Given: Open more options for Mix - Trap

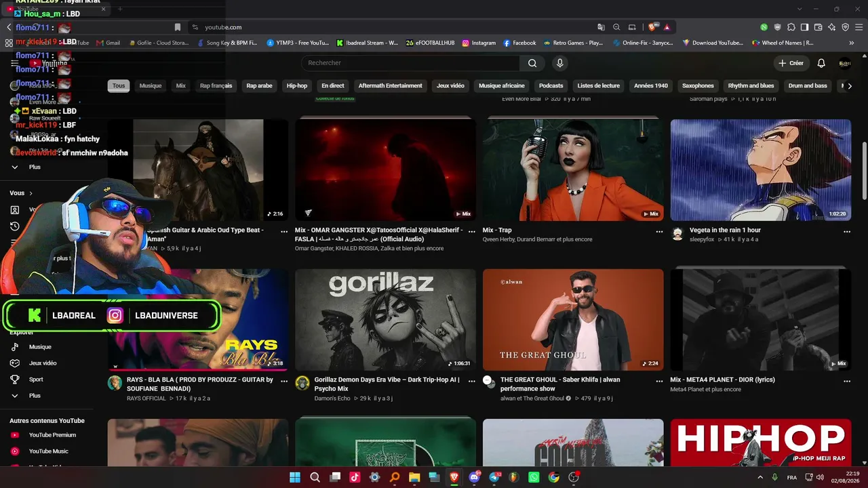Looking at the screenshot, I should point(659,231).
